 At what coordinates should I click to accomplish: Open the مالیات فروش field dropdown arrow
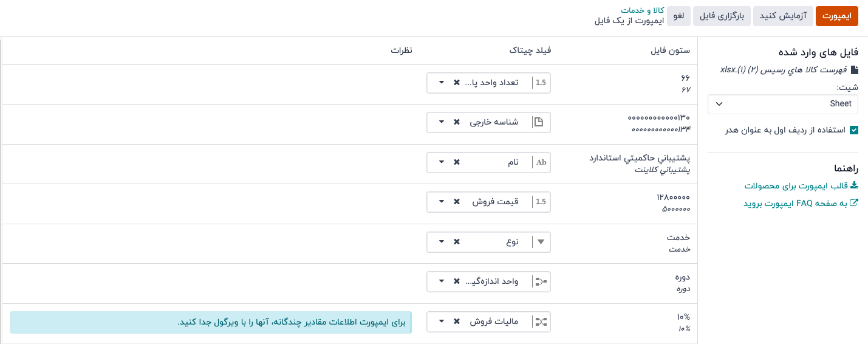(x=442, y=322)
